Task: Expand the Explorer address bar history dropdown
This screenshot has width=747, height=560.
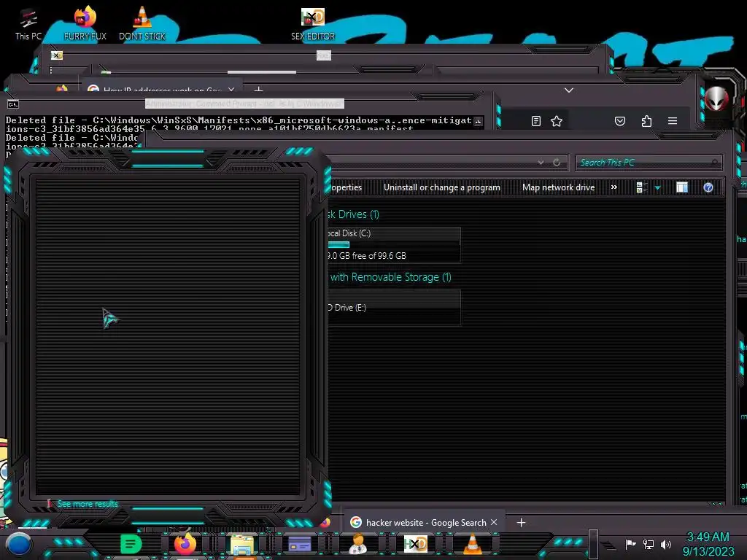Action: (x=541, y=163)
